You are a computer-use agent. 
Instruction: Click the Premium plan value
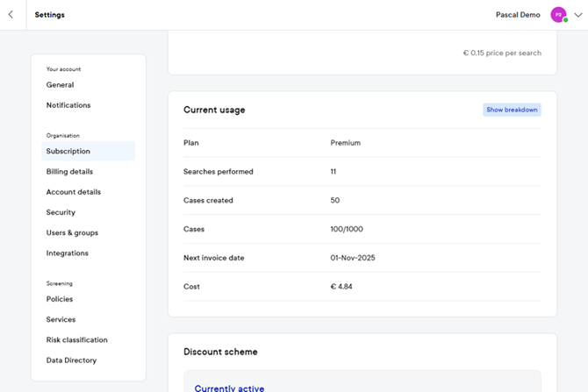click(x=345, y=143)
